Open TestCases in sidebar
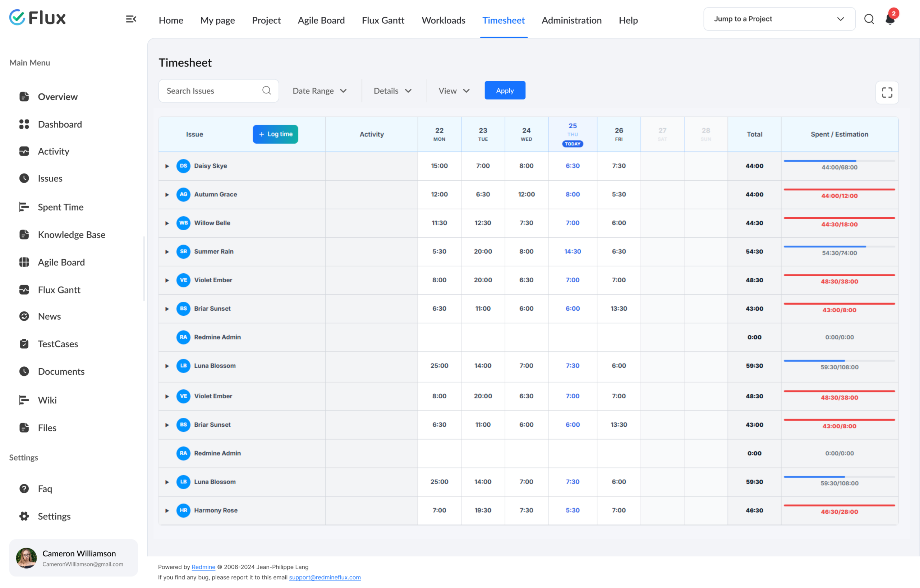 pyautogui.click(x=58, y=344)
